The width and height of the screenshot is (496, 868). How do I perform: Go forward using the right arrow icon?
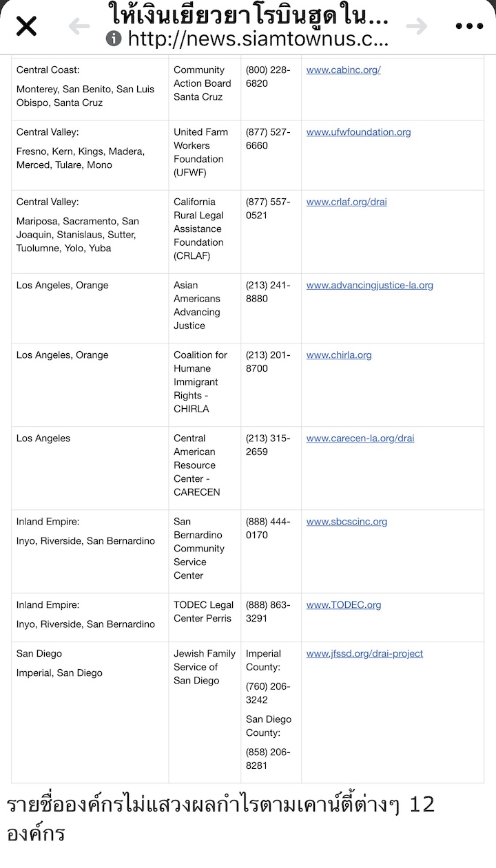(x=417, y=27)
